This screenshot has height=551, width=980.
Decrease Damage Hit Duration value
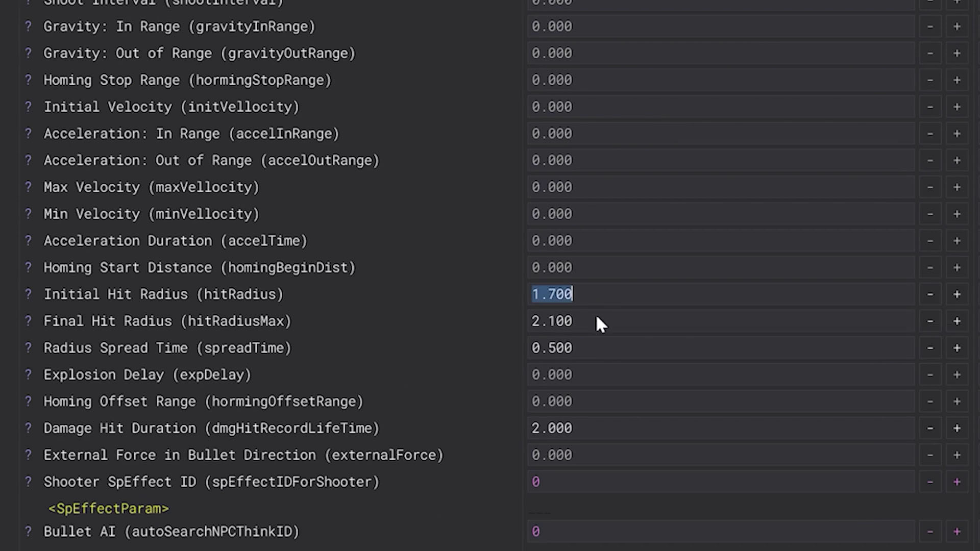tap(930, 428)
